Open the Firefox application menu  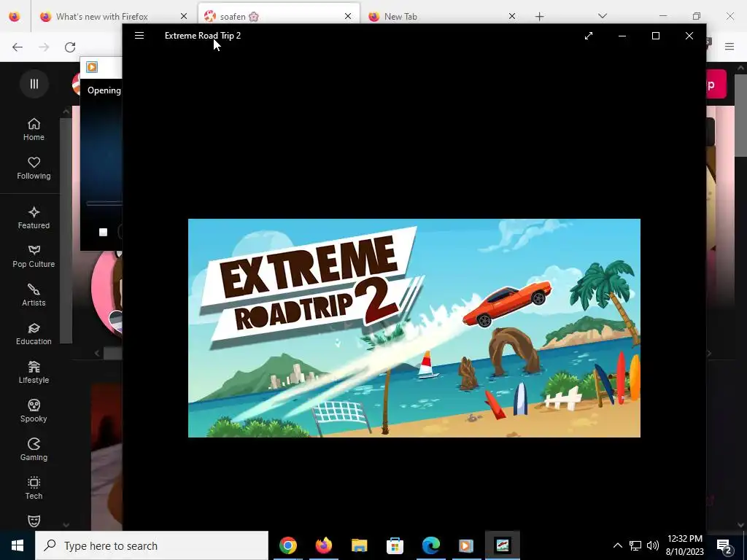pos(729,47)
